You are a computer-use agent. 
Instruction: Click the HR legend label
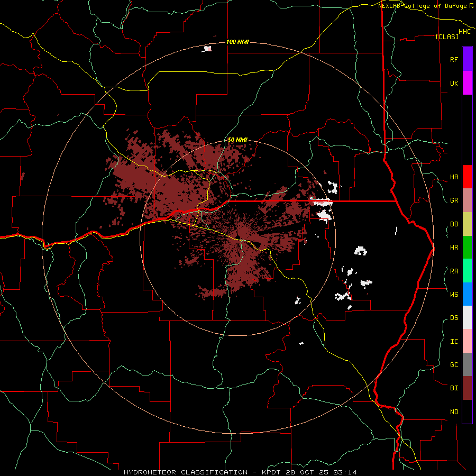[454, 248]
